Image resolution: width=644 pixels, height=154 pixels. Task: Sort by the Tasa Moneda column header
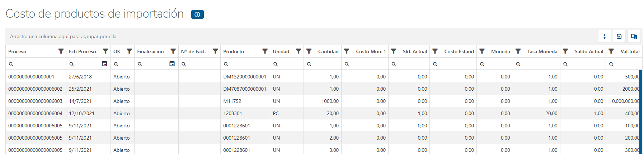pyautogui.click(x=542, y=51)
